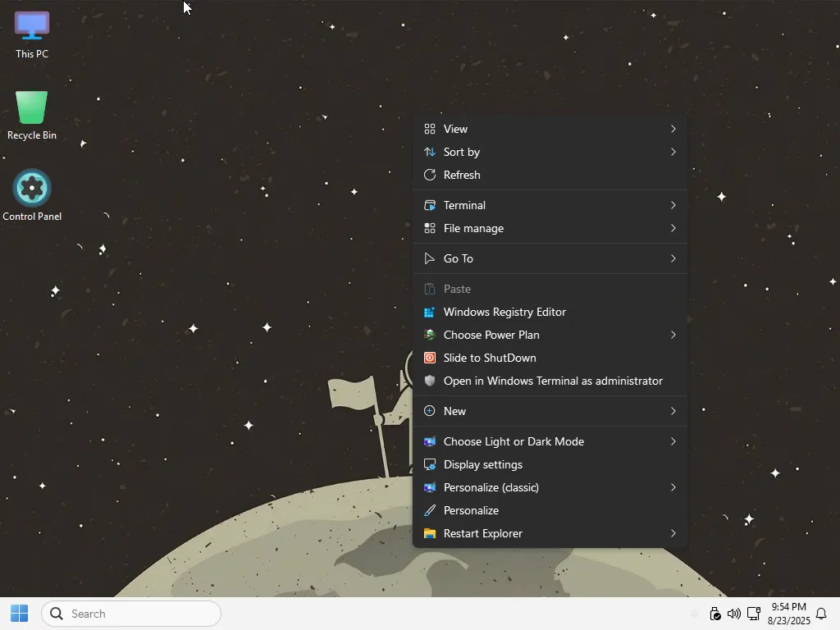Choose Personalize menu entry
This screenshot has width=840, height=630.
(x=550, y=510)
